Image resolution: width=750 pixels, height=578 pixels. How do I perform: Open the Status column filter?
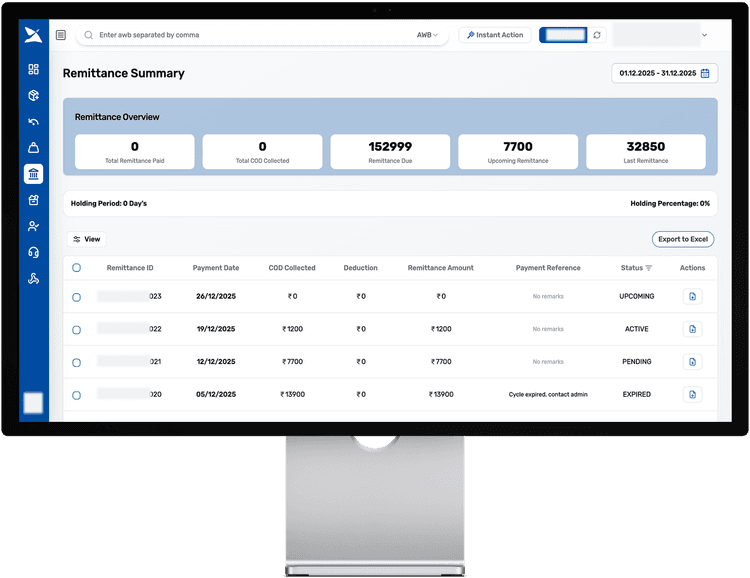click(648, 268)
